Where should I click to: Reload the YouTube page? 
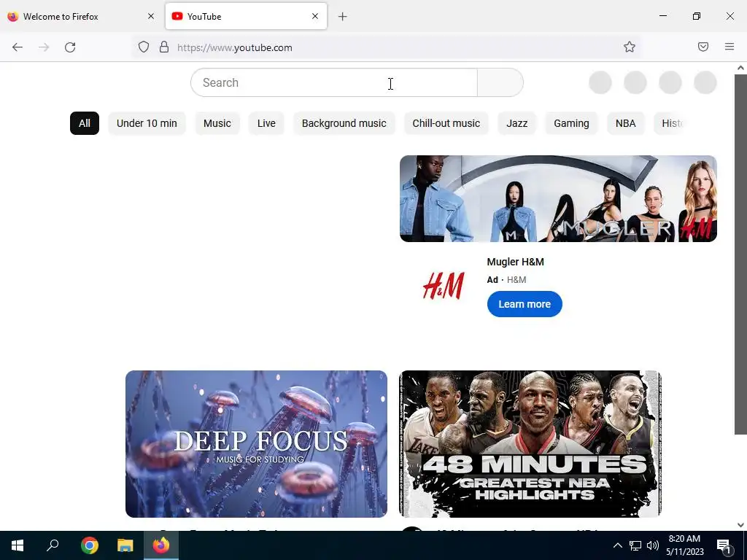[70, 47]
